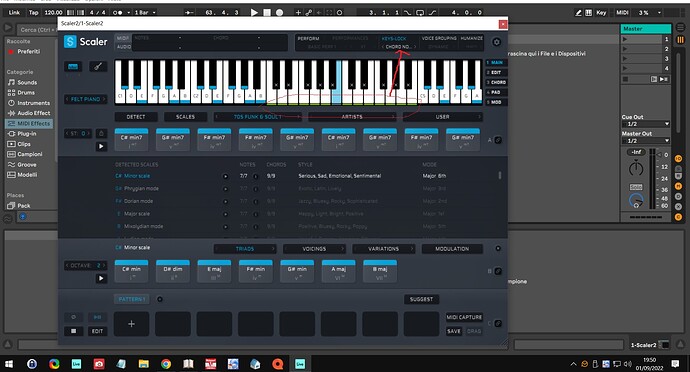
Task: Arm Ableton arrangement record button
Action: (x=279, y=12)
